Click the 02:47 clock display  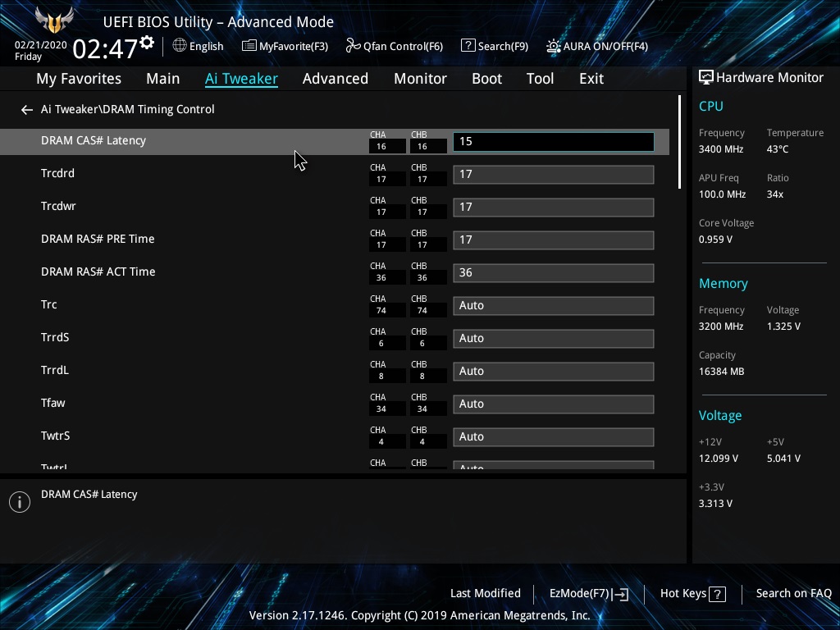(x=105, y=48)
